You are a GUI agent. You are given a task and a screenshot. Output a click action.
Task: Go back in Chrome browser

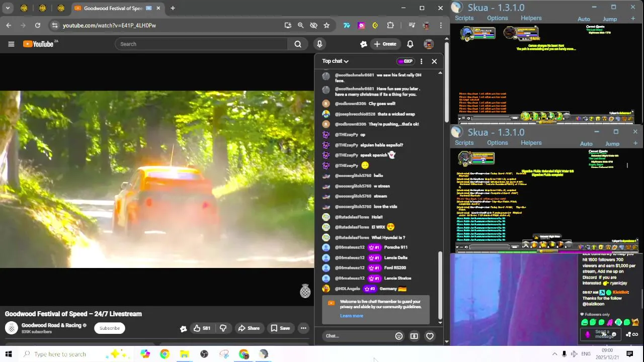pyautogui.click(x=9, y=25)
